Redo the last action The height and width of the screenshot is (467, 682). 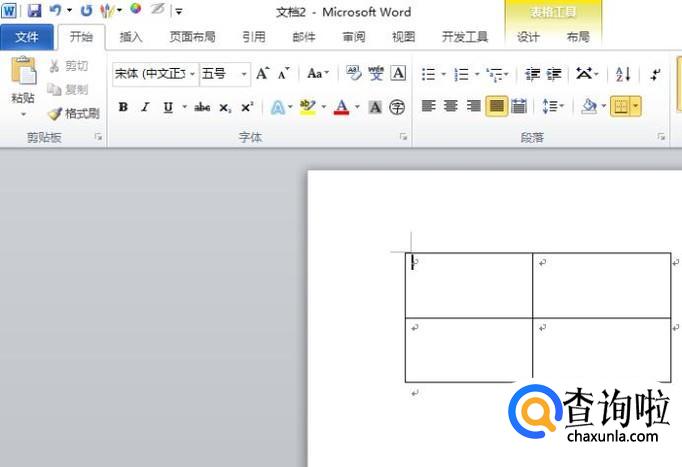click(87, 10)
